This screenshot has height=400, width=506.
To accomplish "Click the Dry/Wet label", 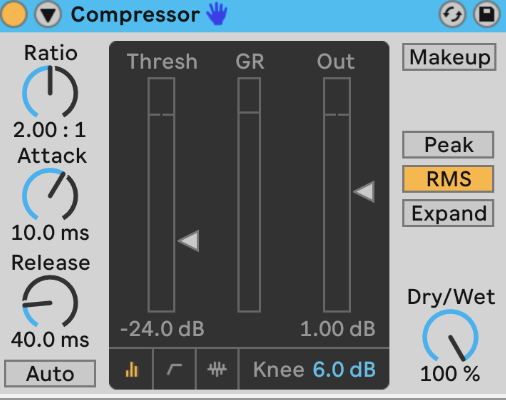I will tap(451, 297).
